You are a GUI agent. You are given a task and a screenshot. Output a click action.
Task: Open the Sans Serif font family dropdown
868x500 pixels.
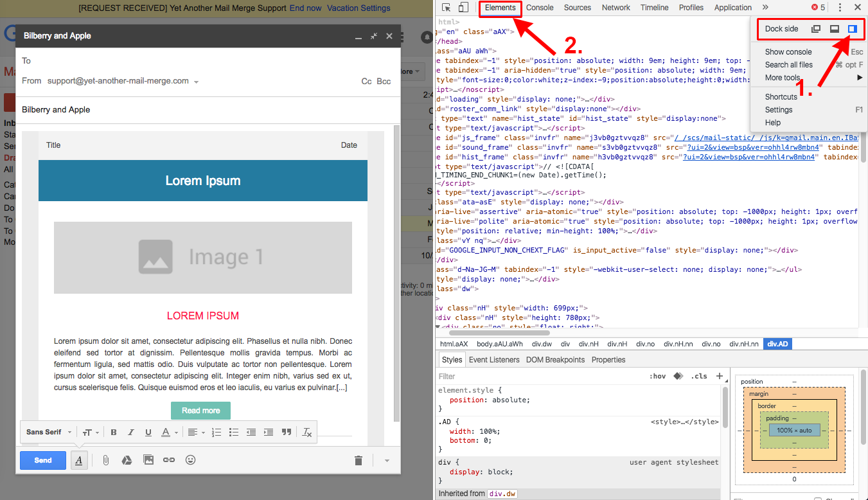pyautogui.click(x=45, y=432)
